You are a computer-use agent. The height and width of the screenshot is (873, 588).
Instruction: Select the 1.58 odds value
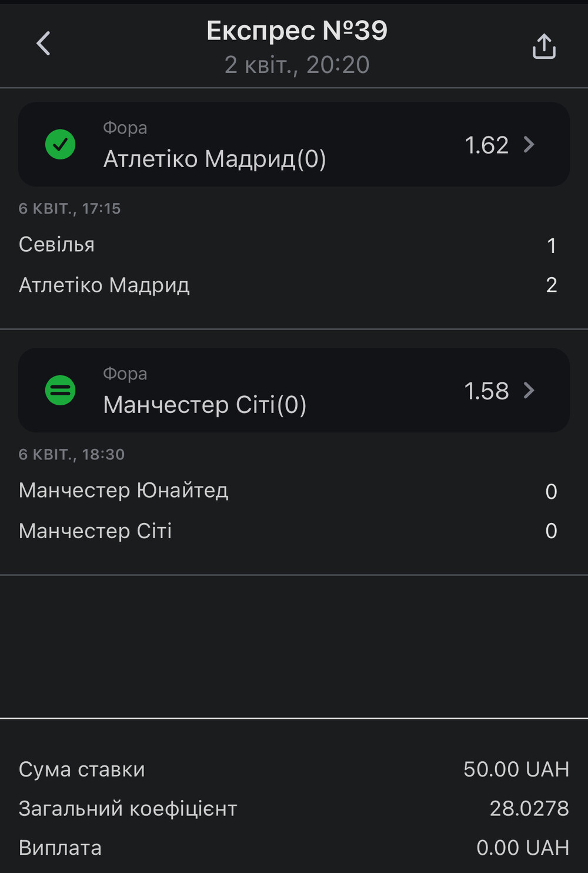click(486, 391)
